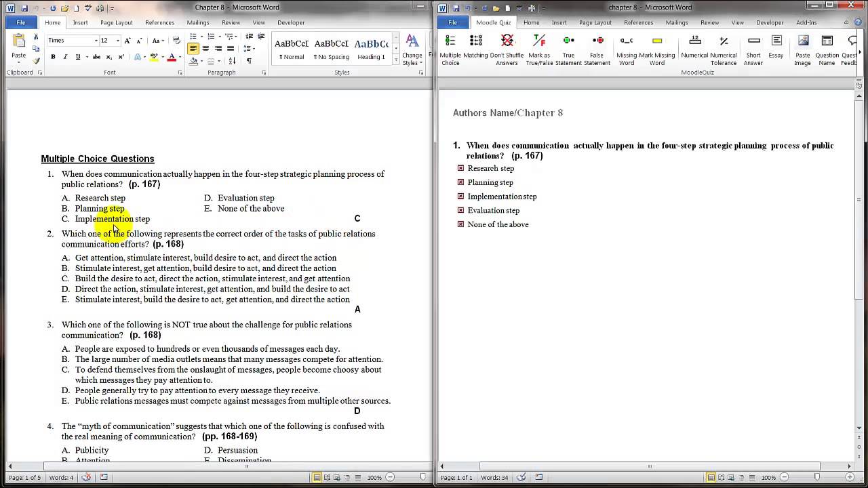Image resolution: width=868 pixels, height=488 pixels.
Task: Click the Mark Missing Word button
Action: tap(657, 50)
